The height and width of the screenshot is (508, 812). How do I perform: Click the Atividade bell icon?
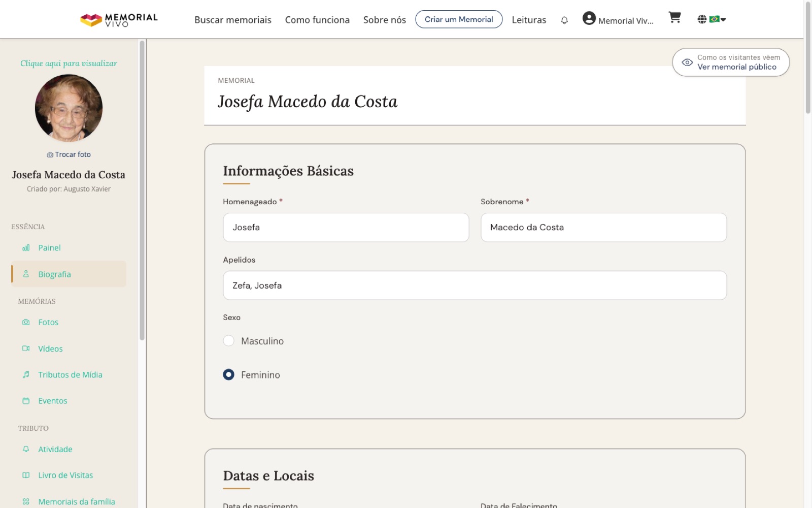(x=26, y=449)
